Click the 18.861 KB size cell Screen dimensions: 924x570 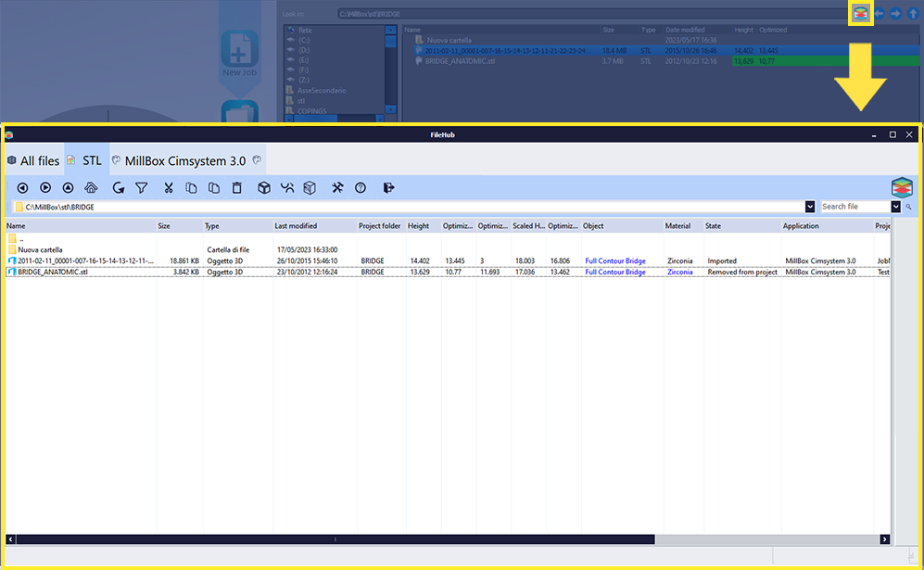(x=184, y=261)
